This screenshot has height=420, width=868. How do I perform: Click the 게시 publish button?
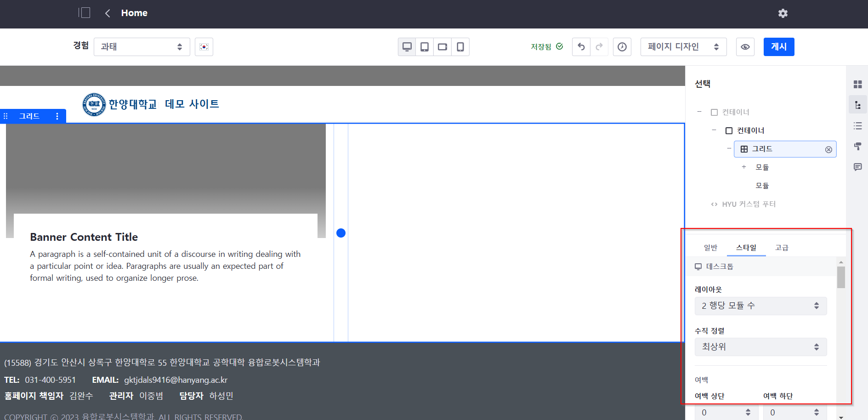coord(778,47)
